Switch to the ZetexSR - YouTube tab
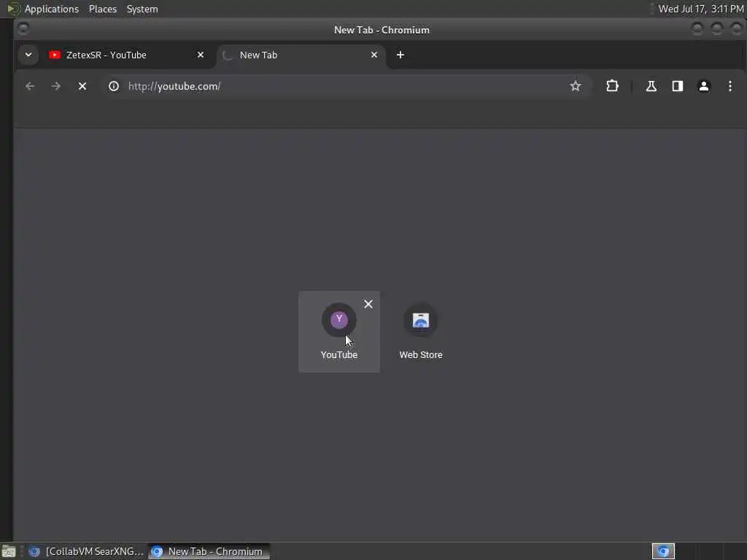Screen dimensions: 747x560 tap(126, 55)
